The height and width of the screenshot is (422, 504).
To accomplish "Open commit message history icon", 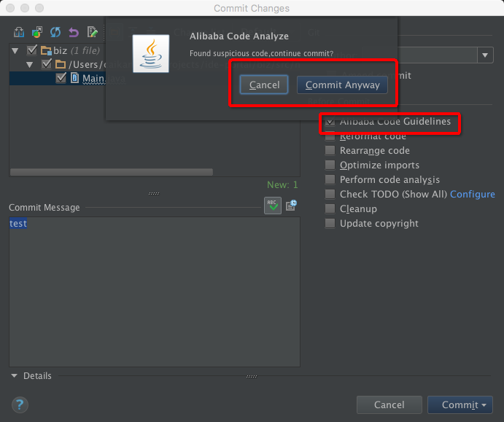I will click(291, 206).
